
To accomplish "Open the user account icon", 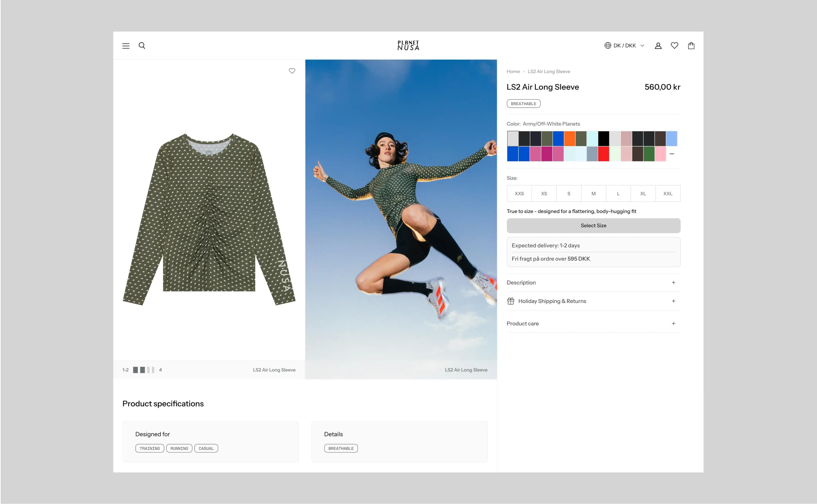I will coord(658,46).
